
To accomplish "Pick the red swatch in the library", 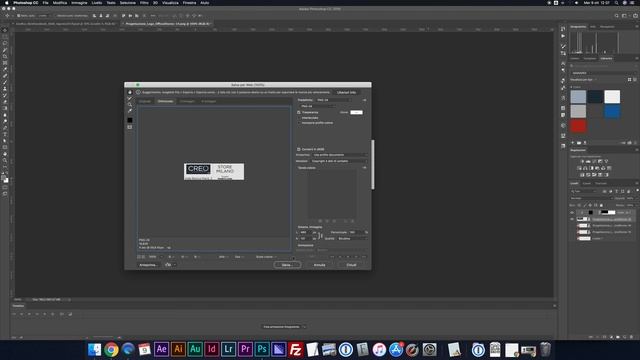I will pos(578,126).
